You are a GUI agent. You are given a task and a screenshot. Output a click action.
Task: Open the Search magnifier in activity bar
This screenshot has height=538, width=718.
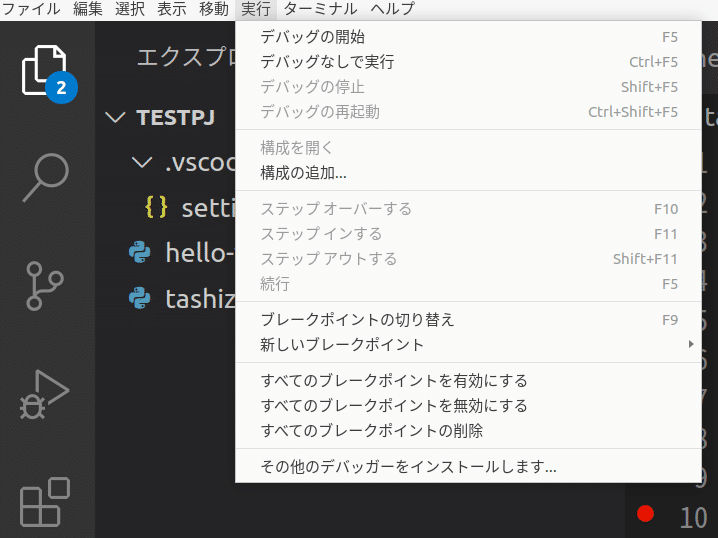45,177
